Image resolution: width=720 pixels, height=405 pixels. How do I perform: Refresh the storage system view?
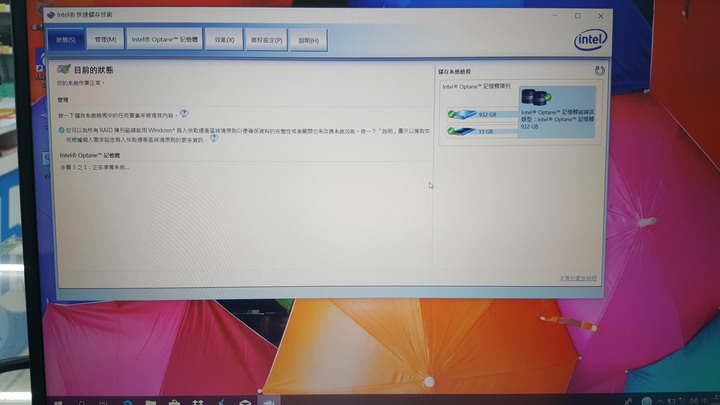pos(599,71)
